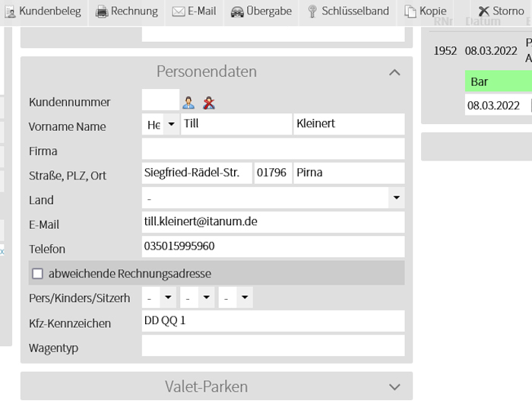532x410 pixels.
Task: Enable abweichende Rechnungsadresse checkbox
Action: coord(37,273)
